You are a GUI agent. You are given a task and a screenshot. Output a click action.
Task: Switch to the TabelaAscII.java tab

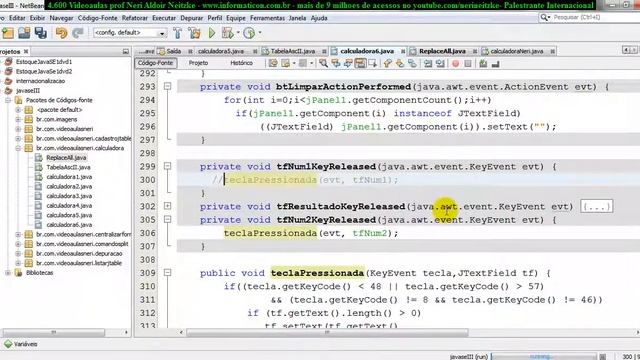(293, 51)
